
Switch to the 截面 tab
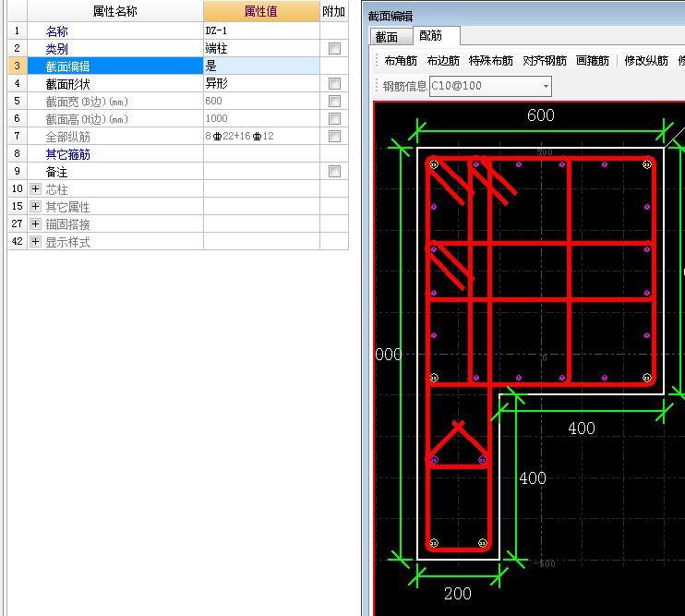pos(391,37)
